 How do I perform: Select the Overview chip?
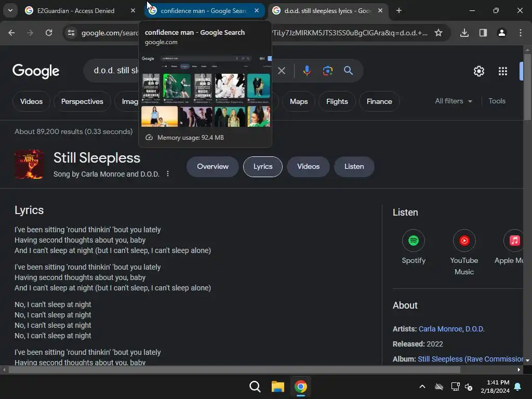click(212, 167)
